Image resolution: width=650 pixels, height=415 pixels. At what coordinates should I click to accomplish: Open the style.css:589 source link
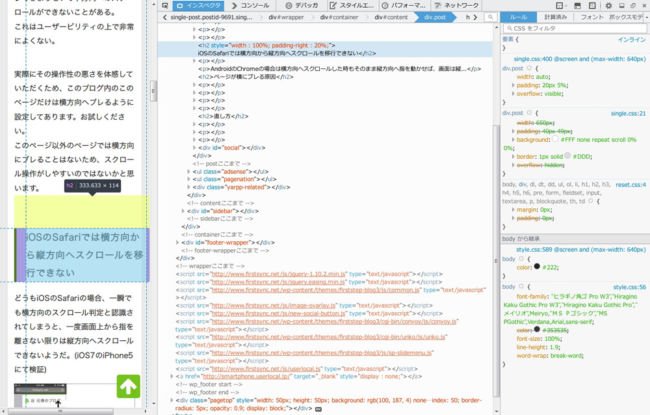click(x=581, y=250)
